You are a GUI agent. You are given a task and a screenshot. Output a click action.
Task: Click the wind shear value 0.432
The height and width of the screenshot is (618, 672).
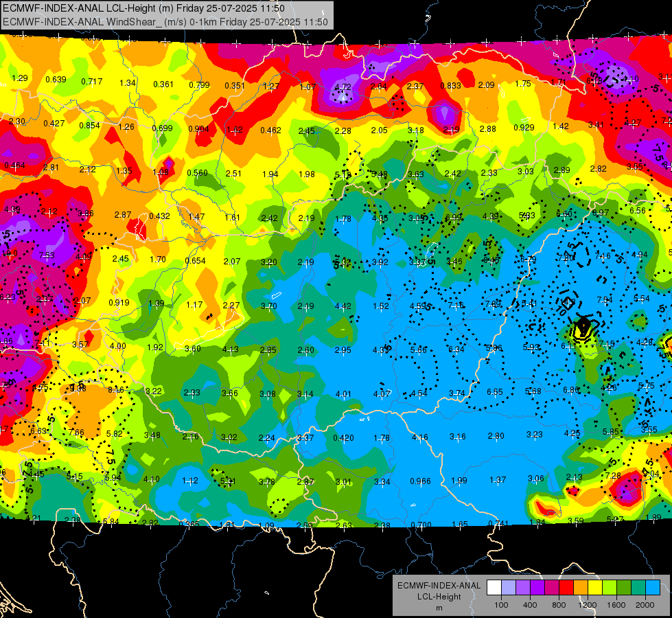pyautogui.click(x=159, y=216)
